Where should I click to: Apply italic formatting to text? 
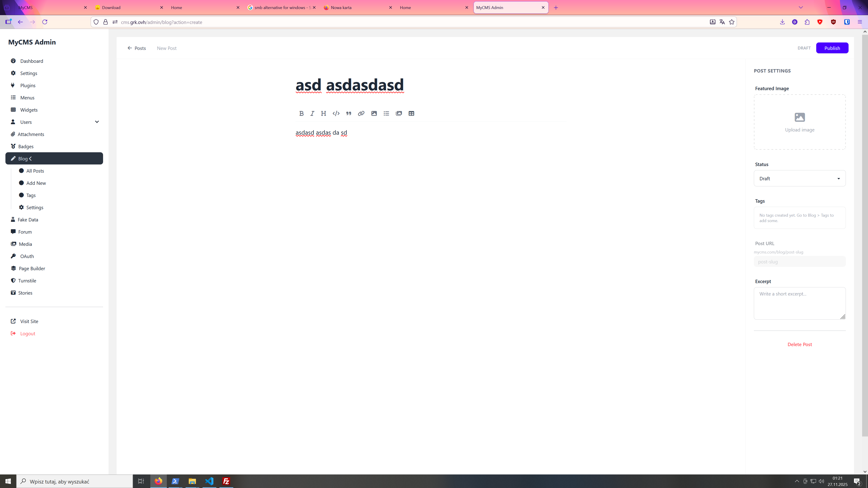point(312,113)
